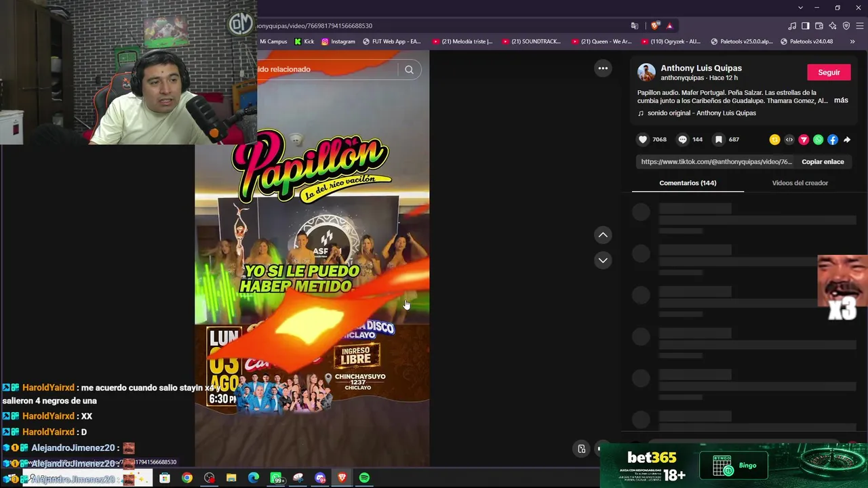Open the Melodía triste YouTube bookmark
The width and height of the screenshot is (868, 488).
tap(462, 41)
